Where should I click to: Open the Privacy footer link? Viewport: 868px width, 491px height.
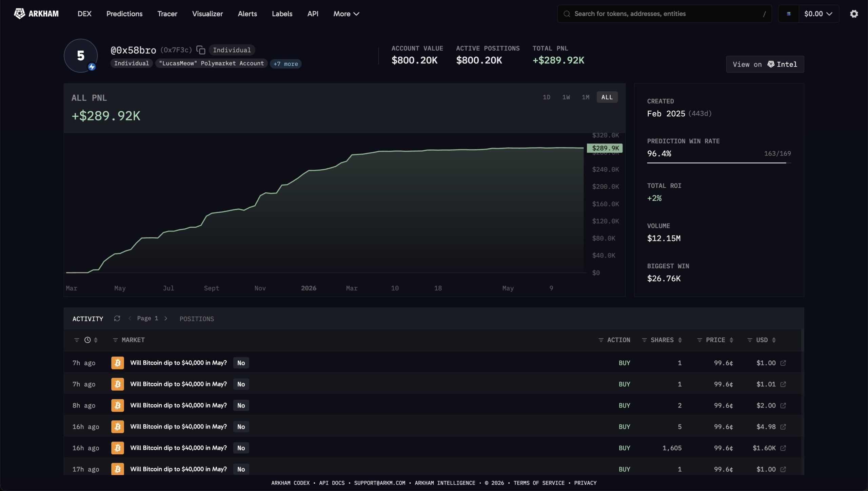[x=585, y=483]
